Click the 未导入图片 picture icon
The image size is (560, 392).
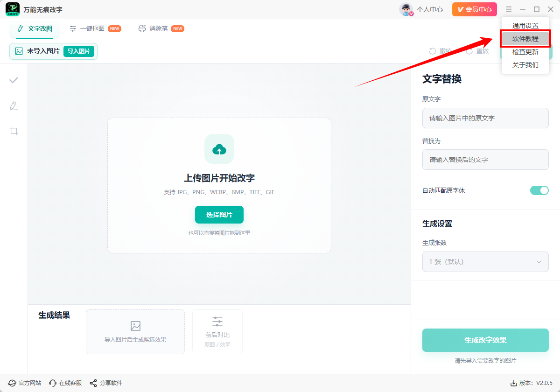pos(19,51)
